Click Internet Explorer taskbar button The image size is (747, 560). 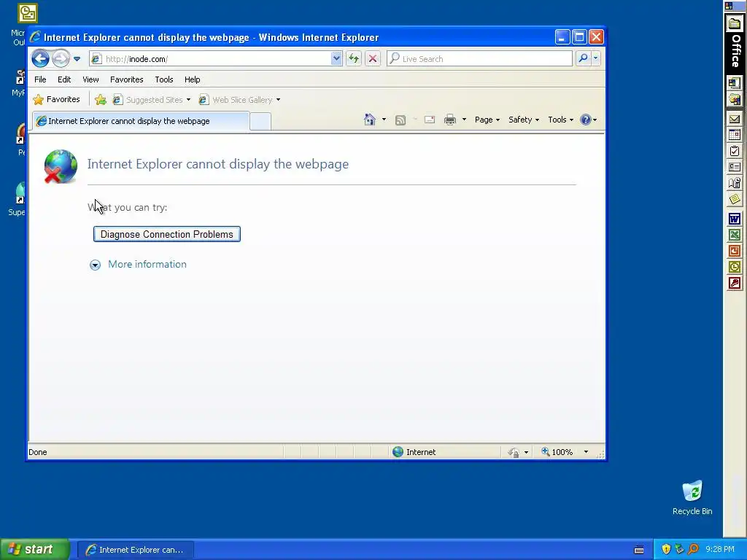(135, 550)
